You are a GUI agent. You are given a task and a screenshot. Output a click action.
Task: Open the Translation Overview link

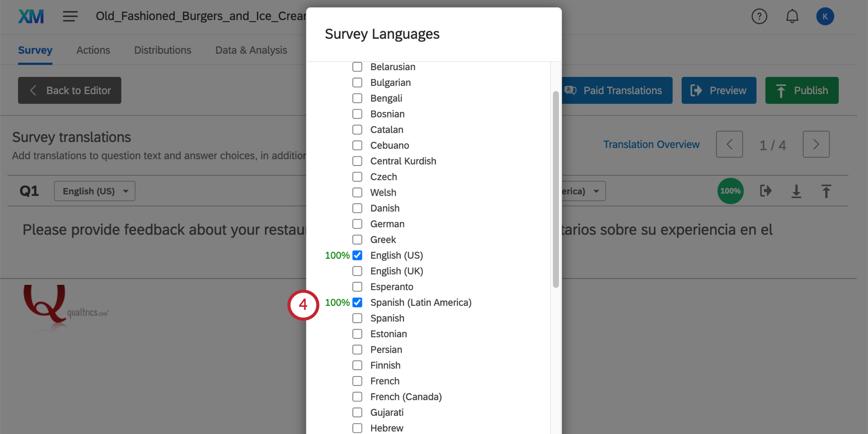pos(652,144)
